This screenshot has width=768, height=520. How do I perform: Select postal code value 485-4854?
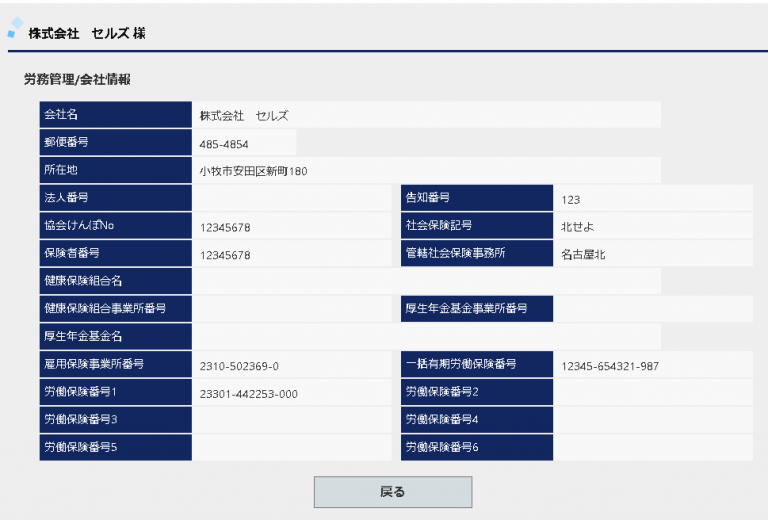point(224,144)
